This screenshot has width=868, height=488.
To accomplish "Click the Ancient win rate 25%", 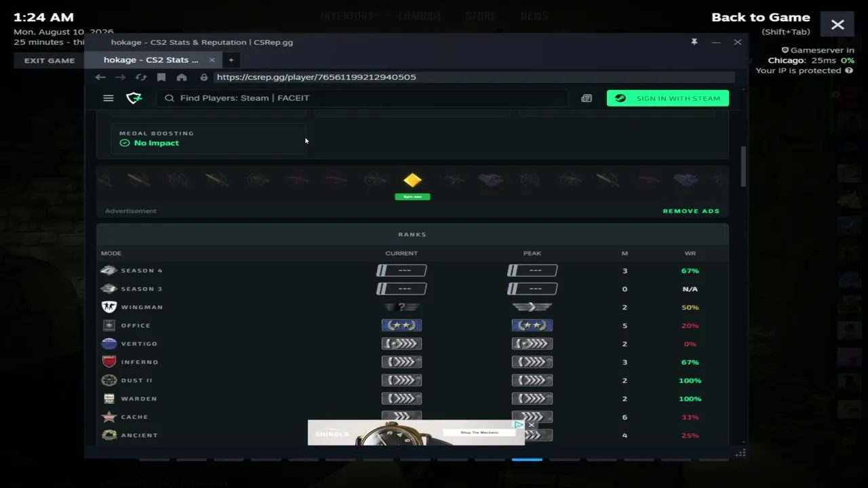I will (x=690, y=435).
